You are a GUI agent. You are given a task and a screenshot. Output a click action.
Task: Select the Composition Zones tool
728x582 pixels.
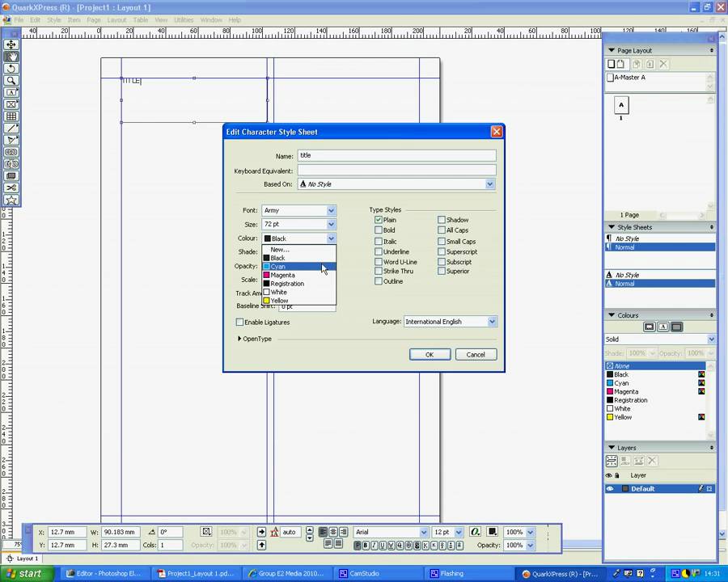point(11,176)
